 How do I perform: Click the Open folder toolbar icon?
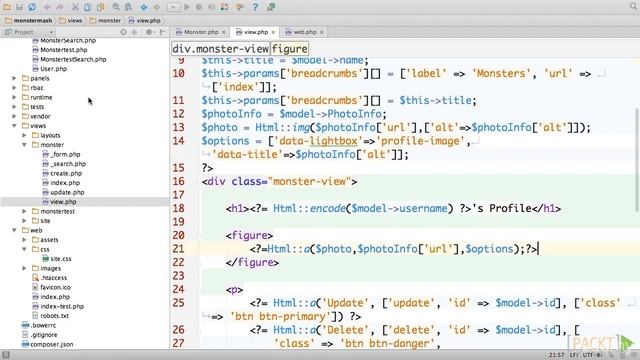pos(7,7)
